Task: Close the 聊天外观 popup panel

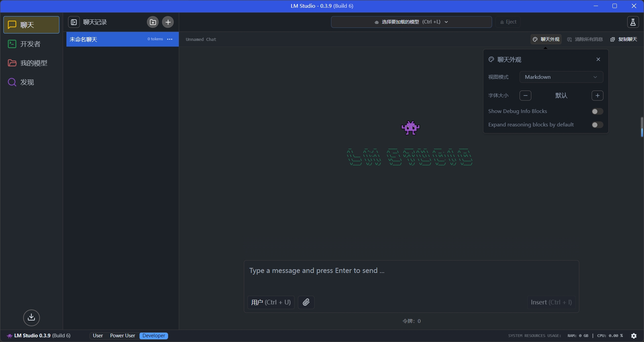Action: click(598, 59)
